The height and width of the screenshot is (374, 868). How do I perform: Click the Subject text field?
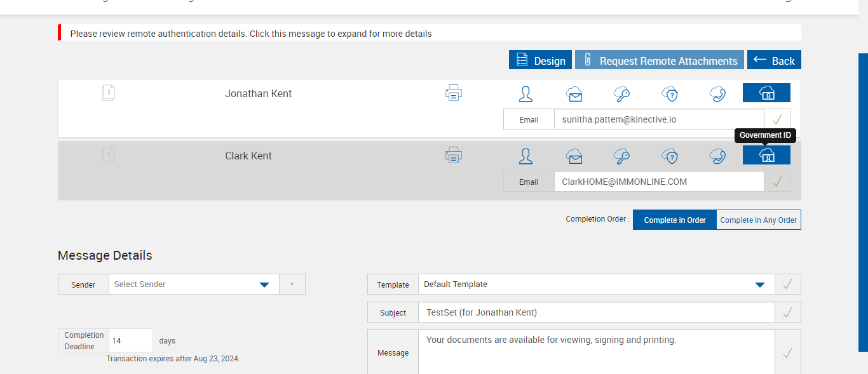point(596,312)
